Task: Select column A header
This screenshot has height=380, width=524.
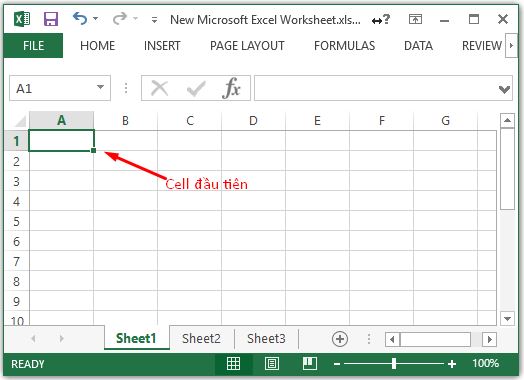Action: tap(61, 120)
